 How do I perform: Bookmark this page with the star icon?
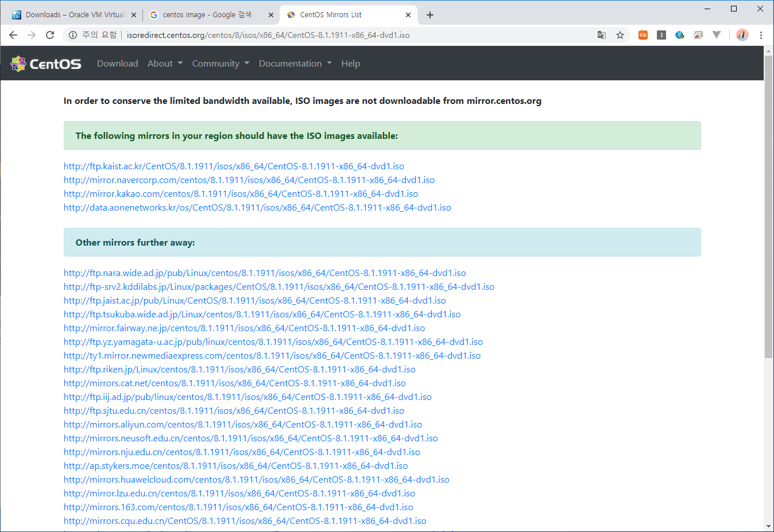[x=620, y=35]
